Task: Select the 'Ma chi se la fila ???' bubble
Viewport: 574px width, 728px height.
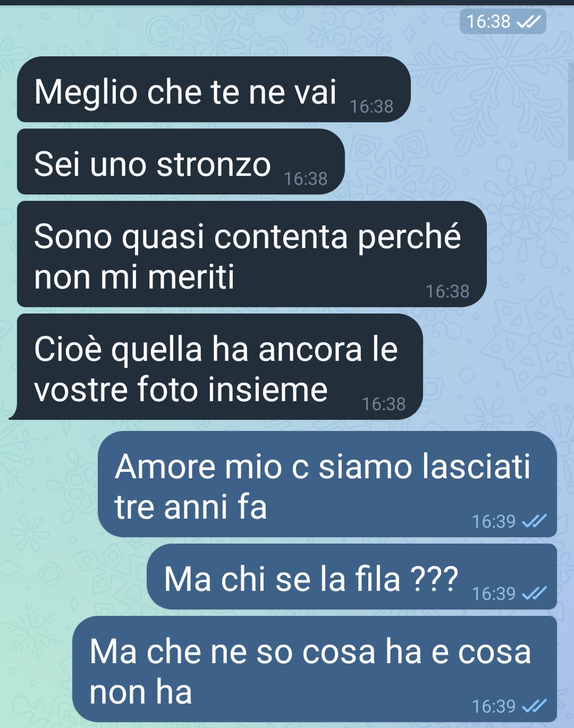Action: [352, 577]
